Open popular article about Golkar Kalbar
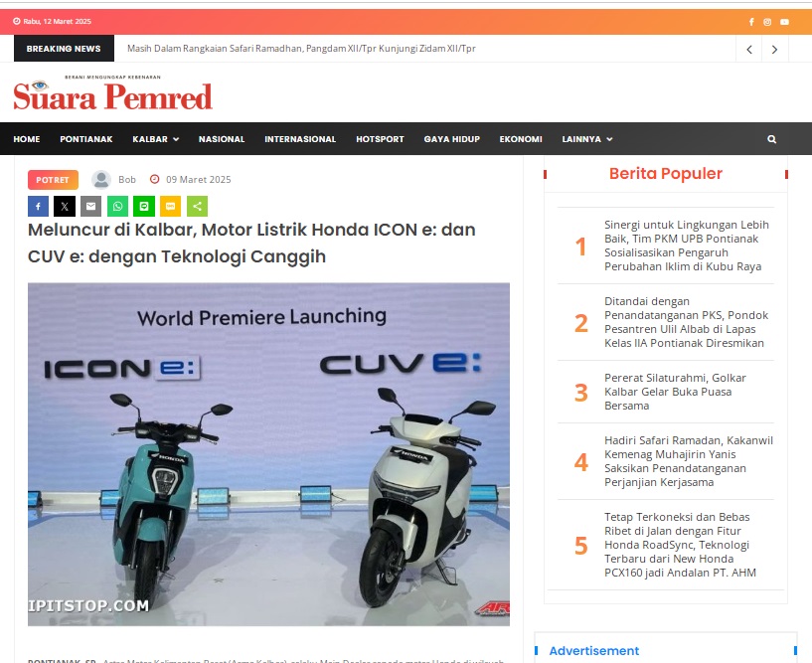Screen dimensions: 812x663 pyautogui.click(x=675, y=392)
